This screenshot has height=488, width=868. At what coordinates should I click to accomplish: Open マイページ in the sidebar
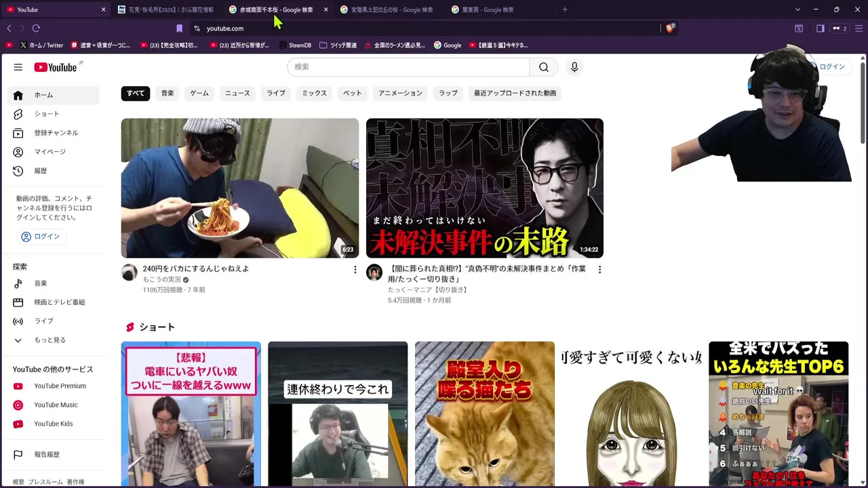(53, 152)
